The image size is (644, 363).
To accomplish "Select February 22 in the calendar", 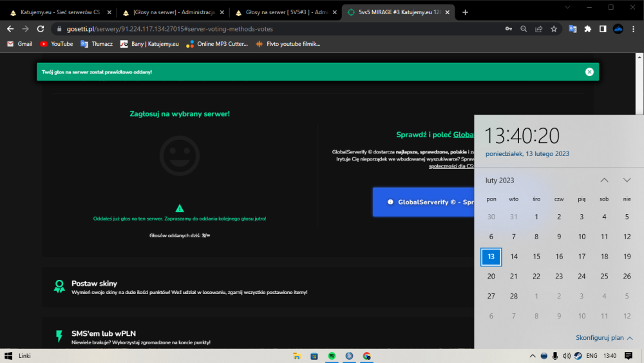I will point(536,276).
